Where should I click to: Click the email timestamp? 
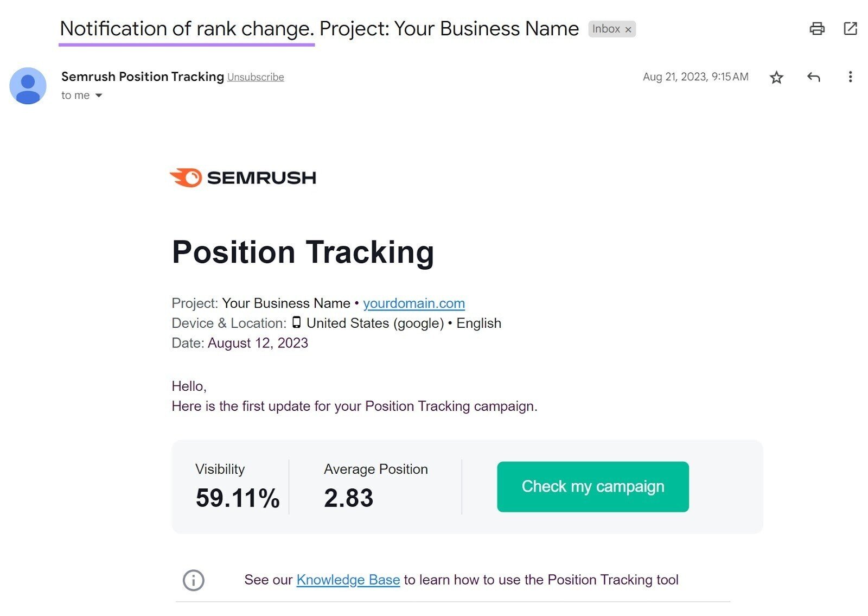695,77
